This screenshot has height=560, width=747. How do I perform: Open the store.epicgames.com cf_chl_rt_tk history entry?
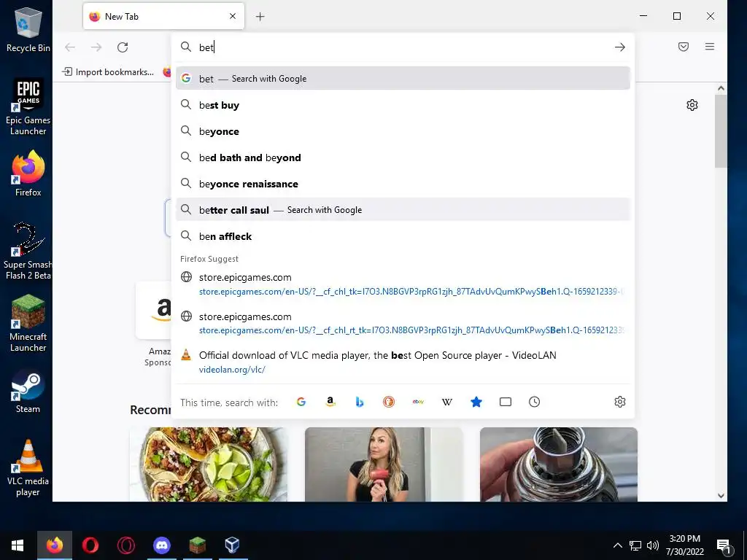point(403,323)
